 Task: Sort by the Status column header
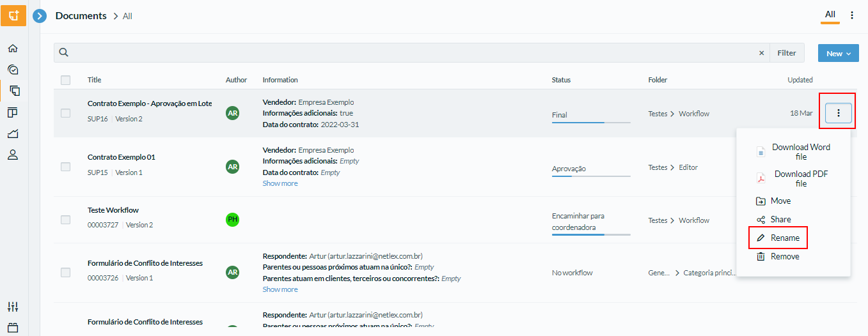tap(561, 80)
